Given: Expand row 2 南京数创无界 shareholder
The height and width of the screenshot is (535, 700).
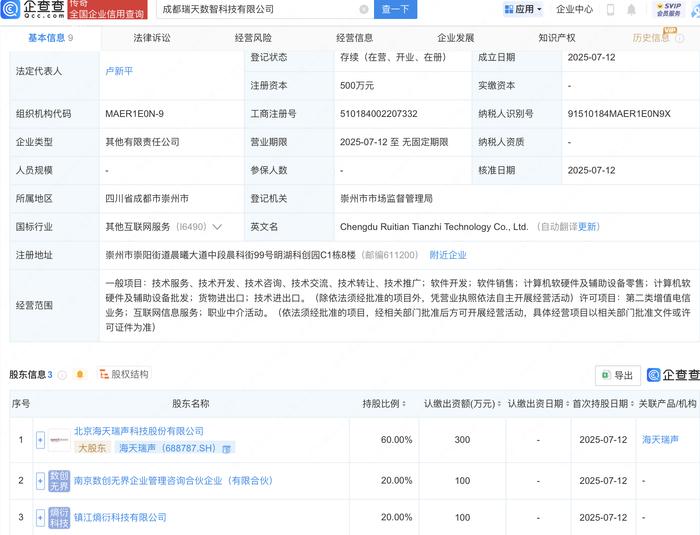Looking at the screenshot, I should click(40, 481).
